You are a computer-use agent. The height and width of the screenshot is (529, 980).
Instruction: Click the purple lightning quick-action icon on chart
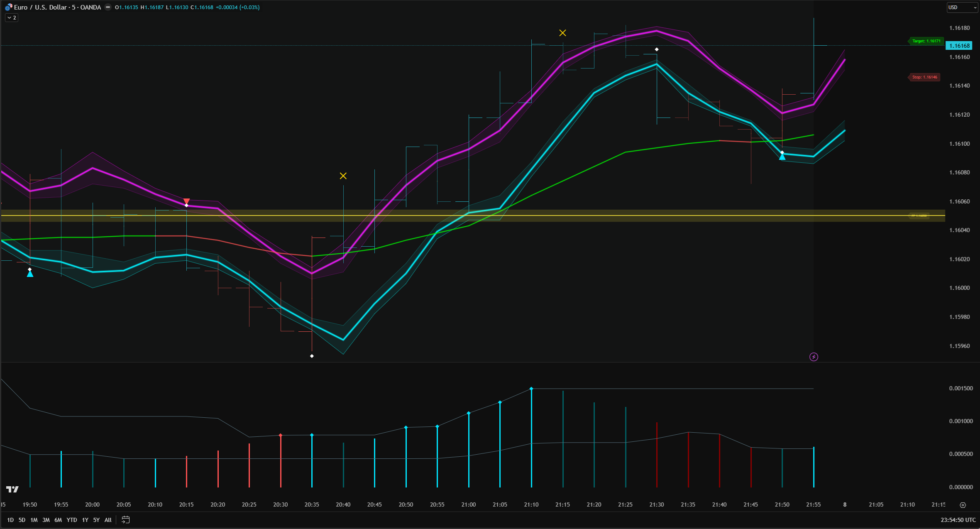[814, 357]
